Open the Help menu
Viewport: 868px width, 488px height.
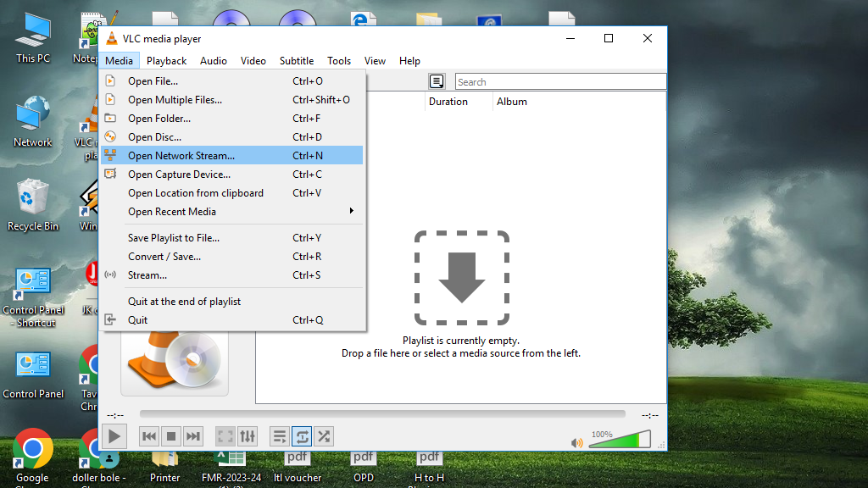[x=409, y=61]
